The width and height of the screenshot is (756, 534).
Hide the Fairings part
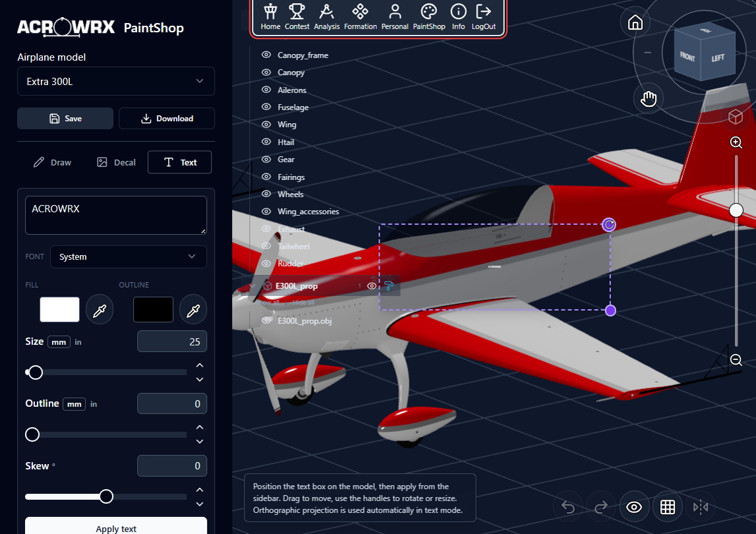tap(266, 177)
